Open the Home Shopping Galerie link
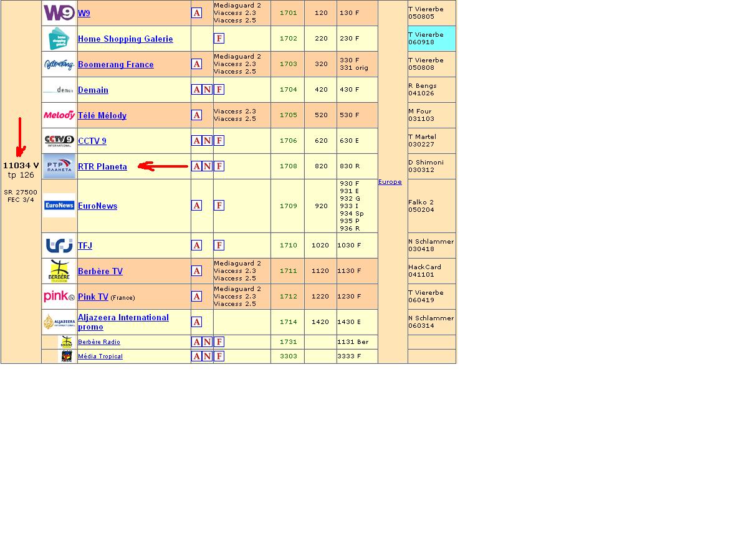Screen dimensions: 756x539 [125, 39]
